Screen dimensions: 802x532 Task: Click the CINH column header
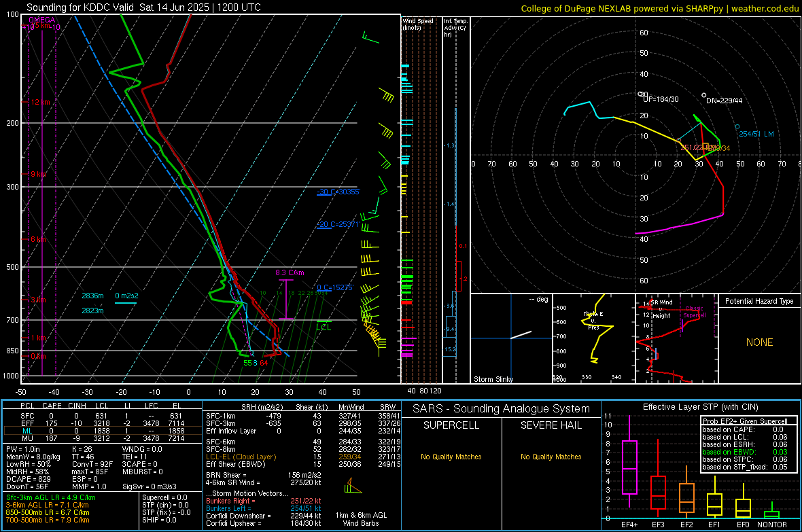point(77,406)
